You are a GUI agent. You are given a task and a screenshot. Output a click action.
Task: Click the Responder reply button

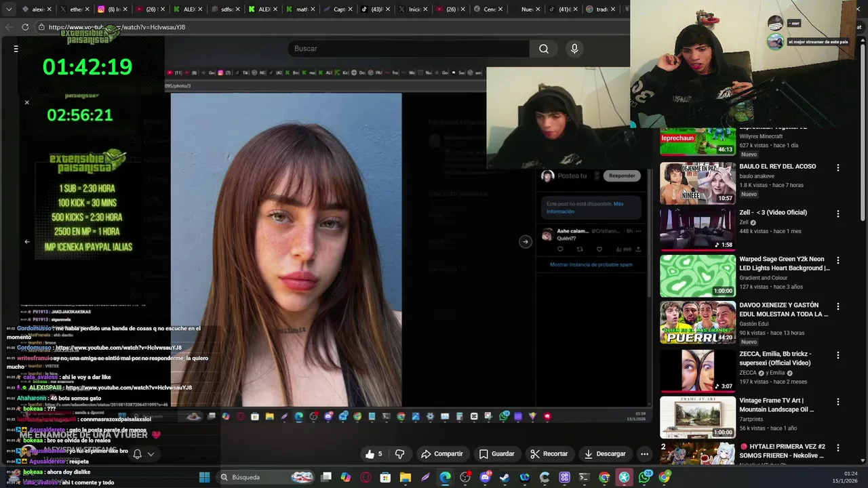[x=622, y=176]
